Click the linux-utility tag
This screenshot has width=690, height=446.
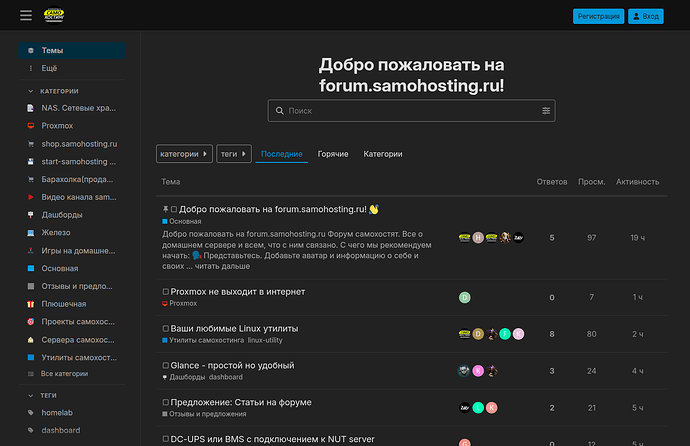coord(265,340)
